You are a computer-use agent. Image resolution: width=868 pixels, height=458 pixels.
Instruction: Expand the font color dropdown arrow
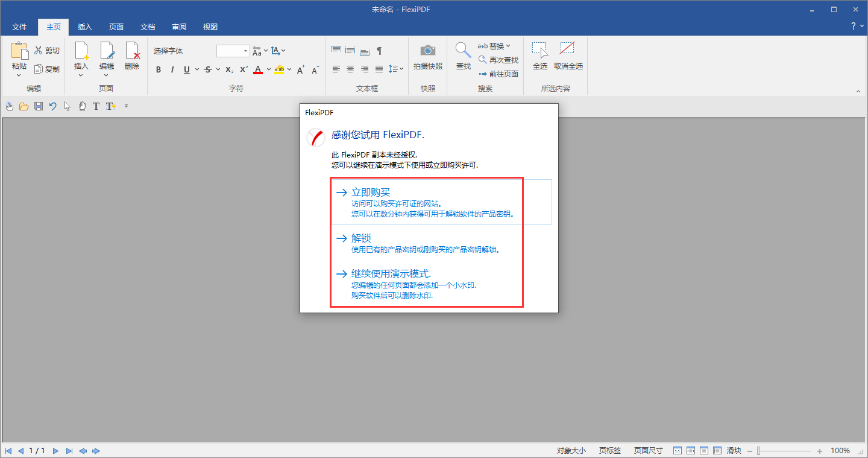click(x=268, y=69)
